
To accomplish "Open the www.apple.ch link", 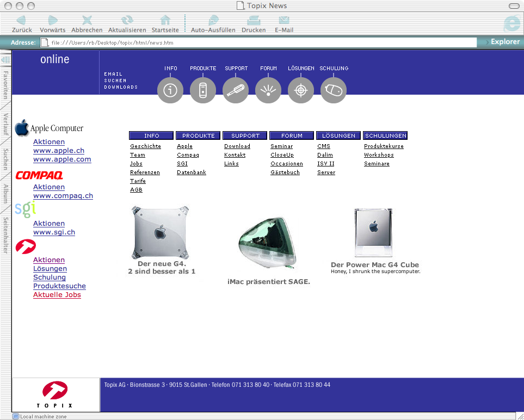I will (59, 150).
